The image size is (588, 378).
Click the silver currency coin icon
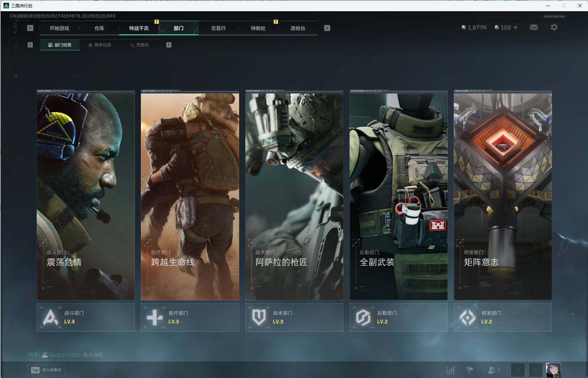coord(464,27)
